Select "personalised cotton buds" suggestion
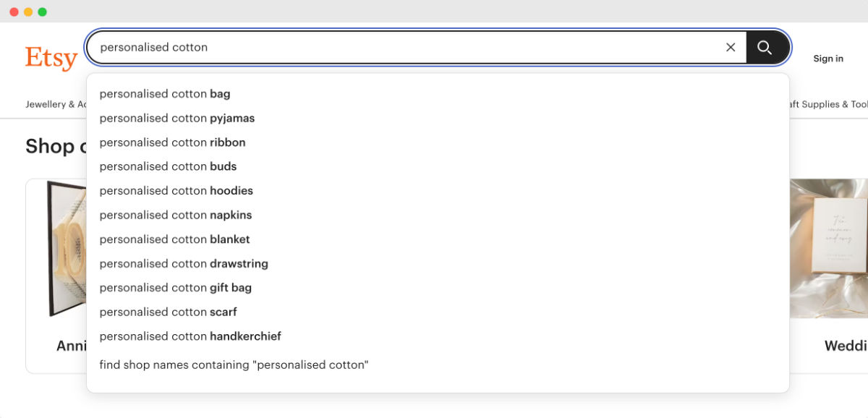 coord(169,166)
